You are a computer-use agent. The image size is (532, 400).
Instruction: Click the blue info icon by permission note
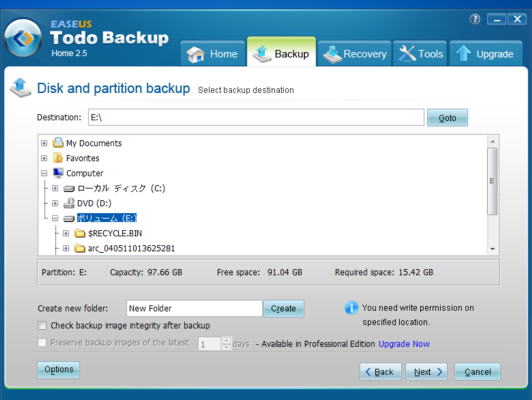tap(351, 308)
